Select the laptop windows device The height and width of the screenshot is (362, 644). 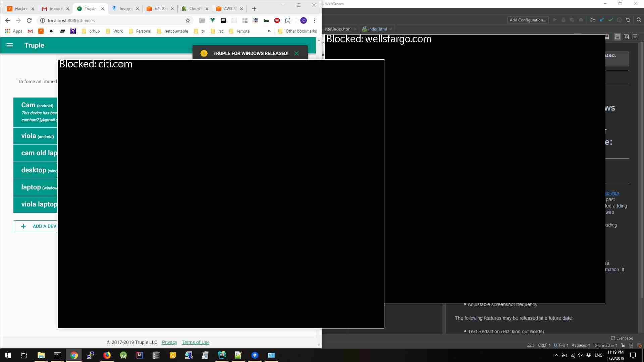(36, 187)
